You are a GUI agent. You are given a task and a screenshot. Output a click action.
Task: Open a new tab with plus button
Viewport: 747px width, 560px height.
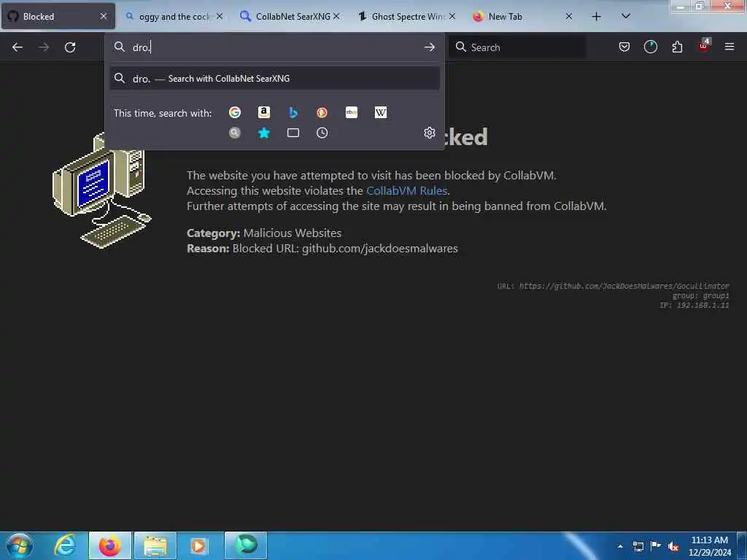596,17
